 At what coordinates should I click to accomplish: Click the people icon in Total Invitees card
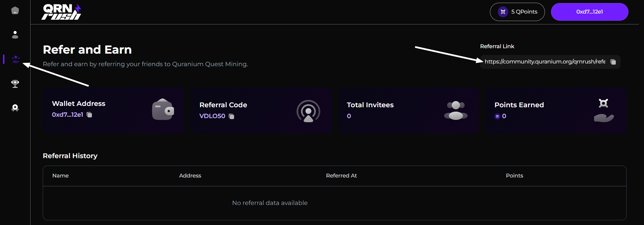click(456, 111)
